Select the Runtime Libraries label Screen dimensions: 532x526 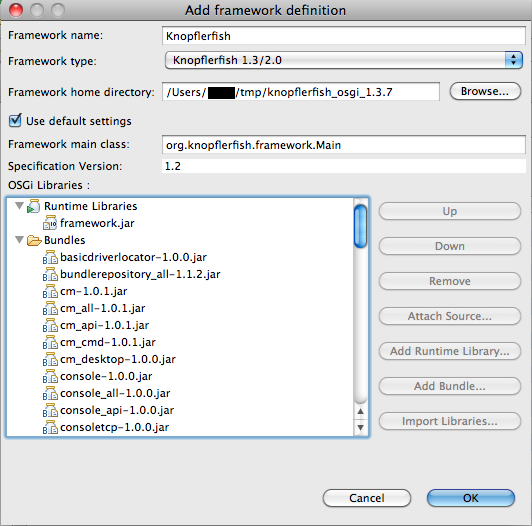point(91,206)
